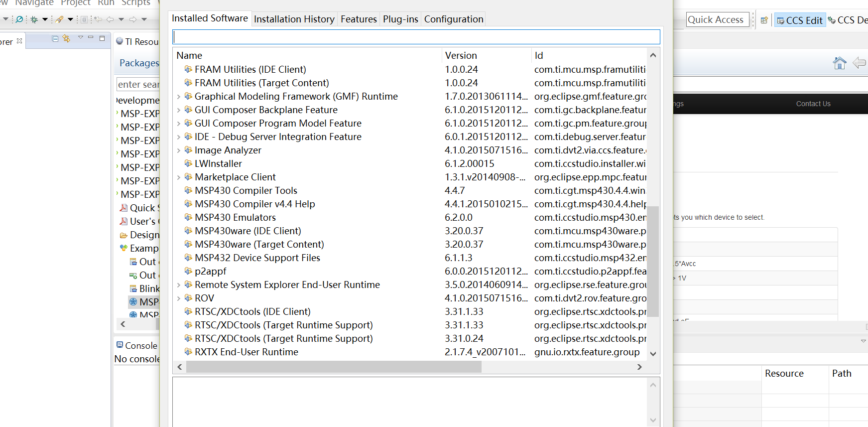Click the Collapse All icon in explorer panel
This screenshot has width=868, height=427.
point(55,38)
